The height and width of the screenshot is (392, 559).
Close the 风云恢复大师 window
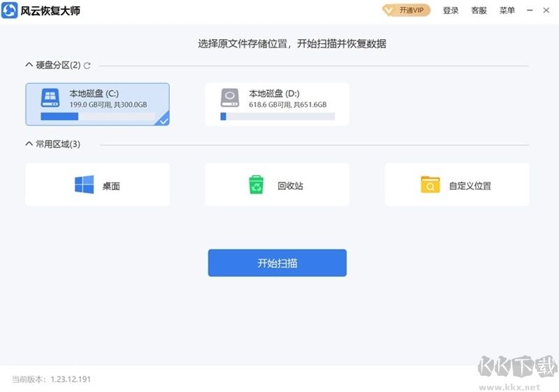[x=546, y=10]
